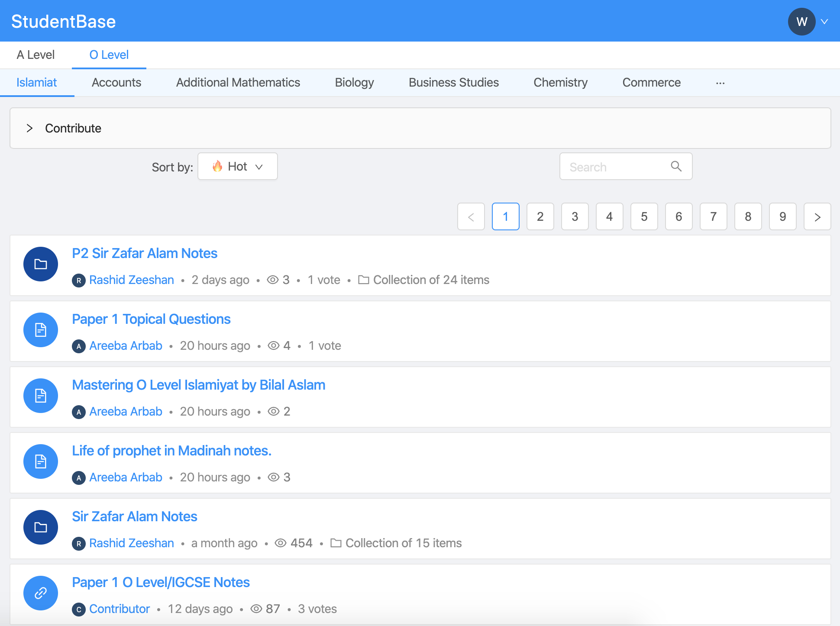Click link icon beside Paper 1 O Level/IGCSE Notes
840x626 pixels.
tap(41, 593)
